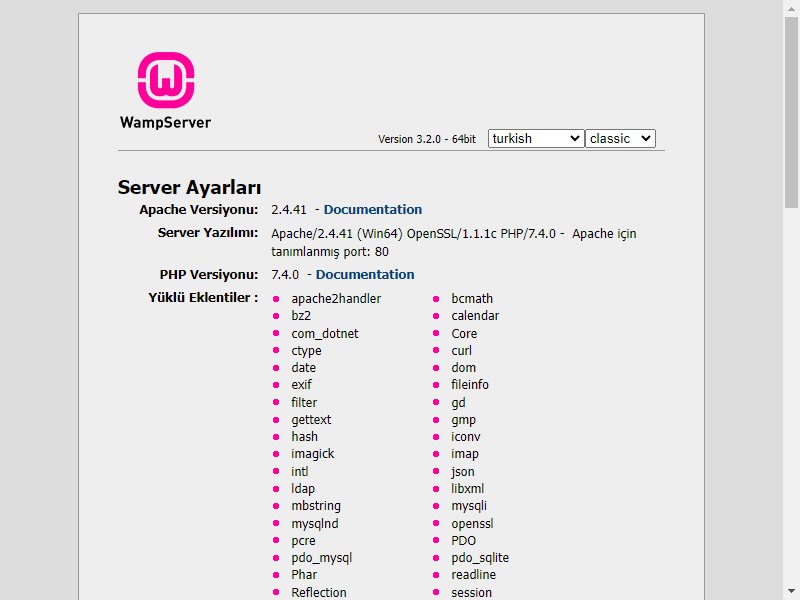This screenshot has height=600, width=800.
Task: Click the Server Yazılımı label
Action: coord(208,233)
